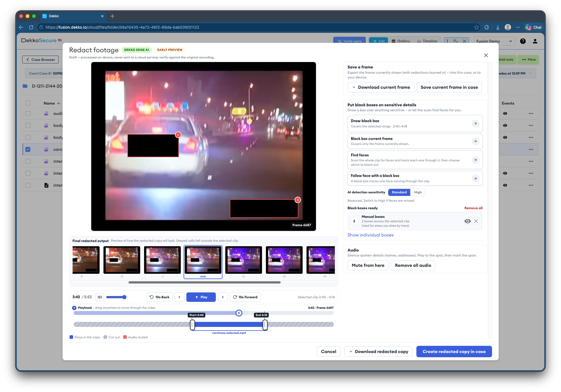This screenshot has height=392, width=561.
Task: Remove the bottom-right black box in the frame
Action: 298,200
